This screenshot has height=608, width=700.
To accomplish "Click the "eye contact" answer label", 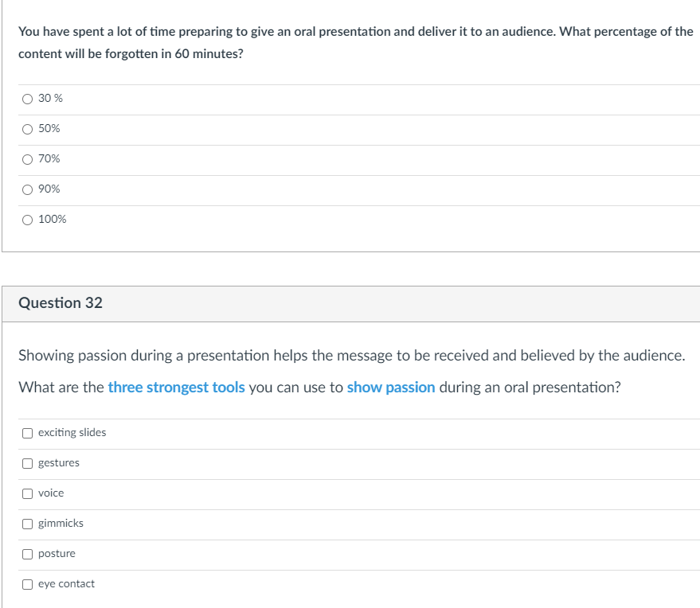I will click(x=66, y=584).
